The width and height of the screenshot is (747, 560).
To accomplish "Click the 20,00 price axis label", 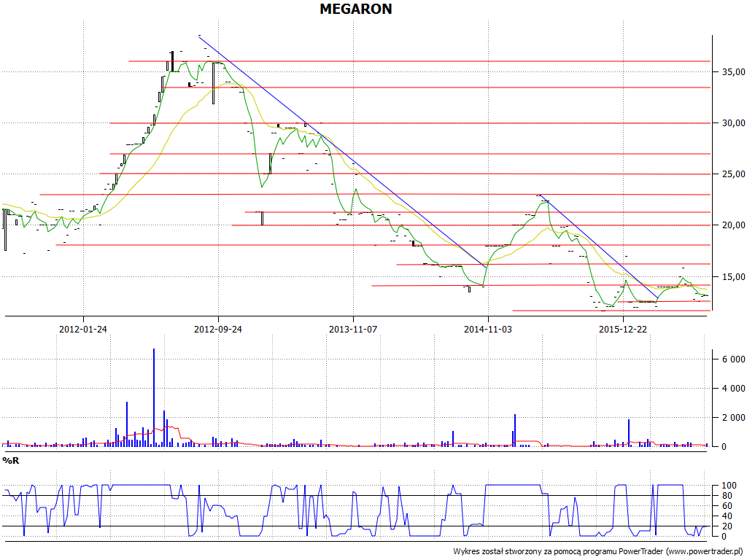I will (x=732, y=225).
